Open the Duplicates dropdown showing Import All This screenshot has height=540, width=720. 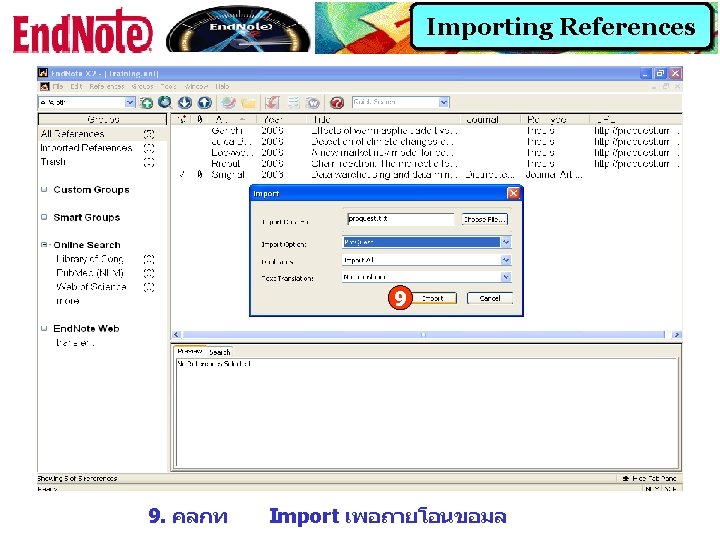(506, 260)
